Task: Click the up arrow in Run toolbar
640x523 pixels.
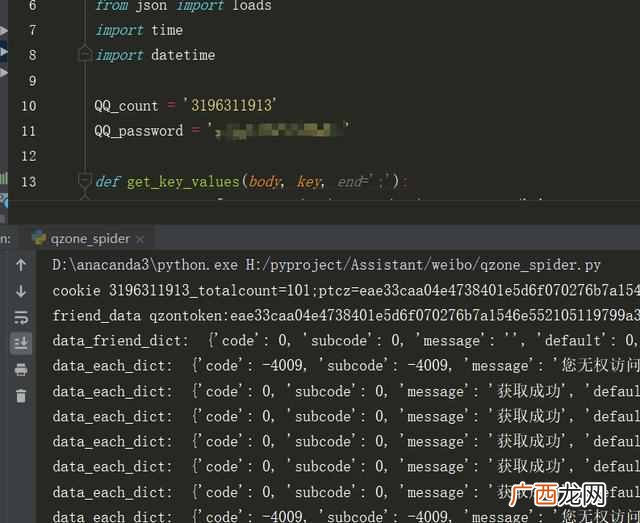Action: tap(21, 265)
